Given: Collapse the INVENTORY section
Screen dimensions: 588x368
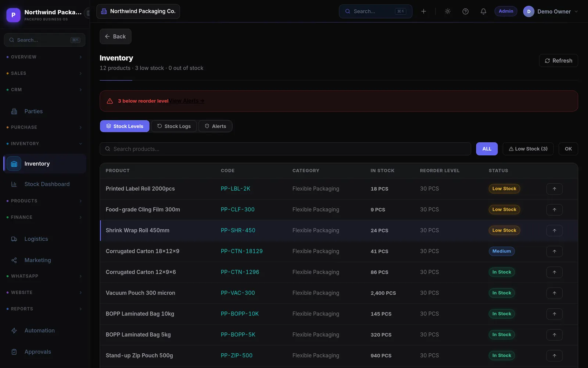Looking at the screenshot, I should click(x=45, y=144).
